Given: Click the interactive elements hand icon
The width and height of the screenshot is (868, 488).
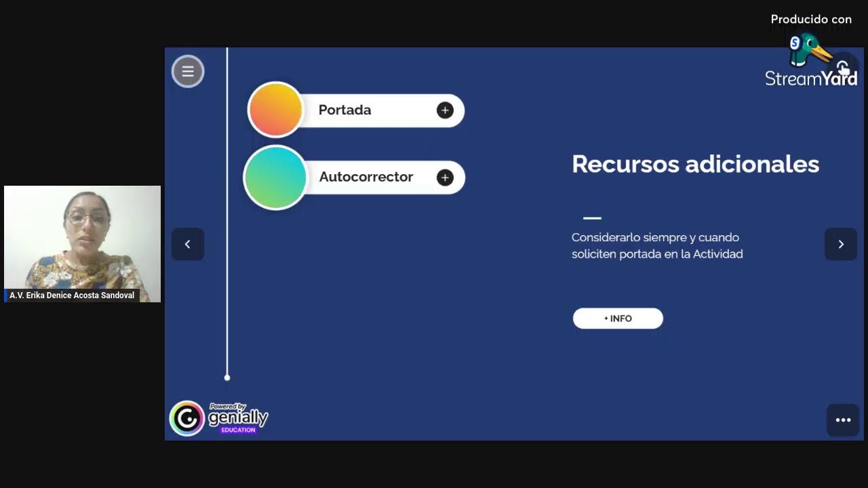Looking at the screenshot, I should (x=843, y=67).
